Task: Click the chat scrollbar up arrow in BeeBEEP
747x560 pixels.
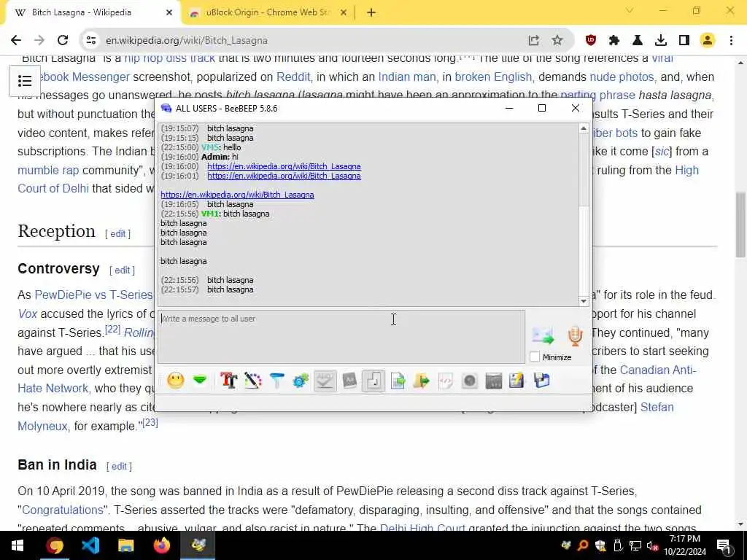Action: tap(584, 128)
